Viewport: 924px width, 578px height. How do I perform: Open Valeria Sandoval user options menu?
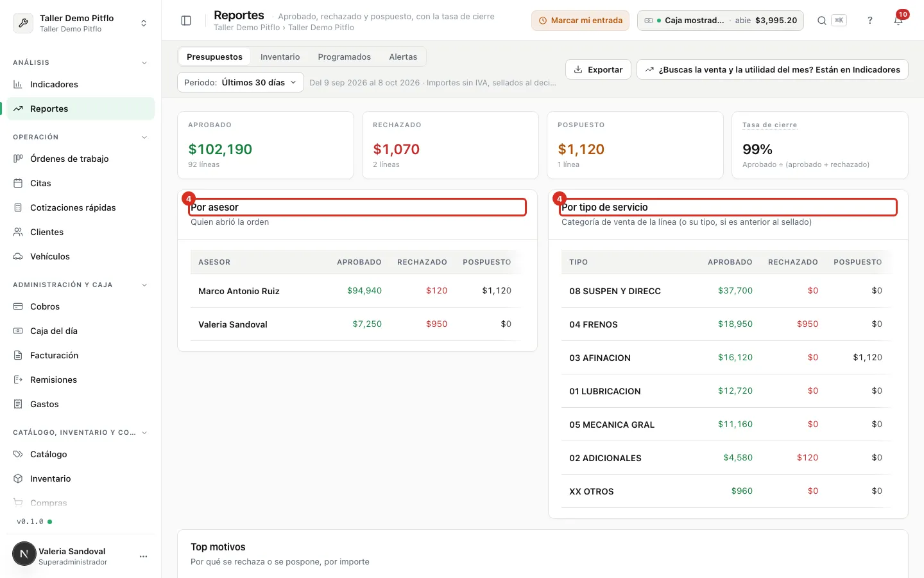(143, 556)
